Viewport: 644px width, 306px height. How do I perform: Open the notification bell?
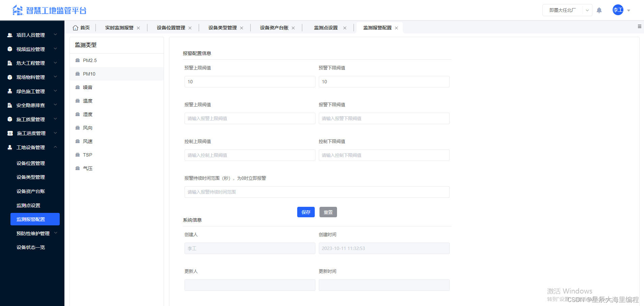[599, 10]
